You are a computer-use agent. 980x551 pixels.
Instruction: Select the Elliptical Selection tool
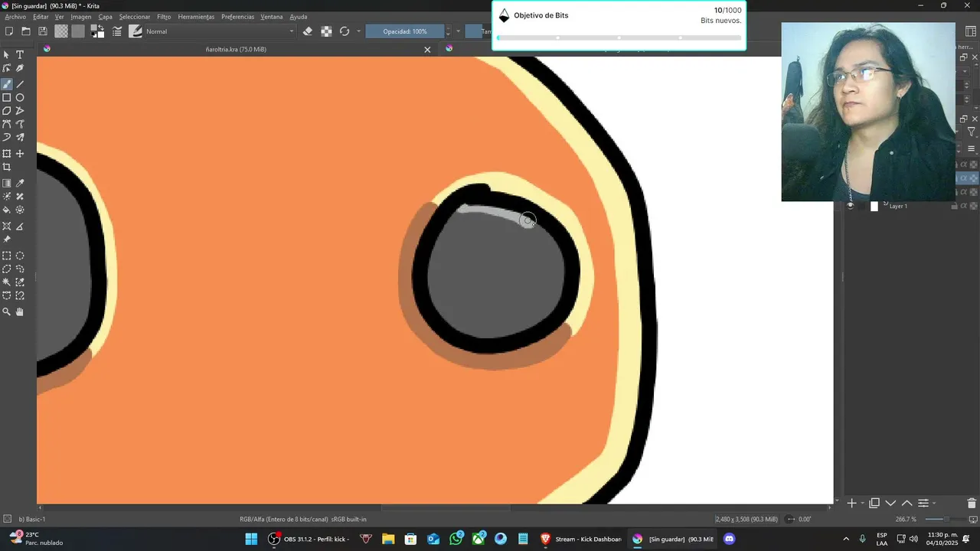click(20, 256)
